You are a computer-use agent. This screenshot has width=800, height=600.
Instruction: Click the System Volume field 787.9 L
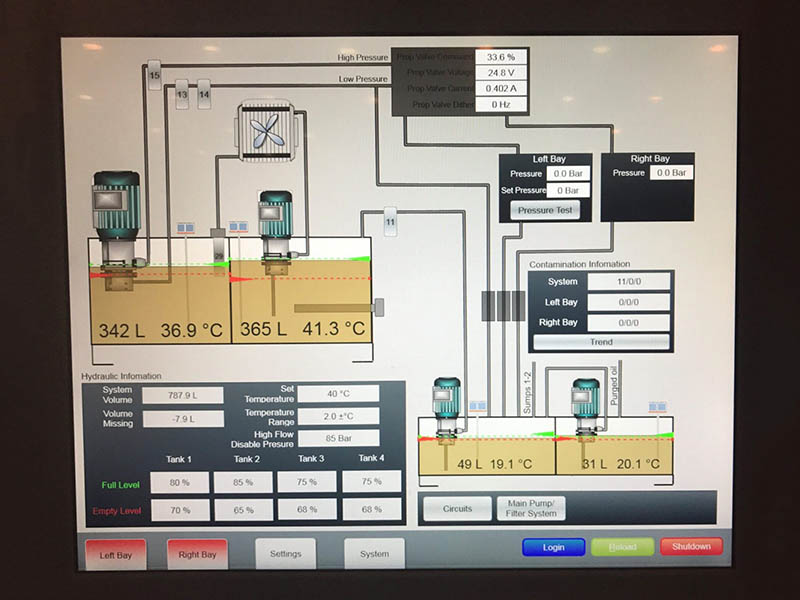click(183, 395)
